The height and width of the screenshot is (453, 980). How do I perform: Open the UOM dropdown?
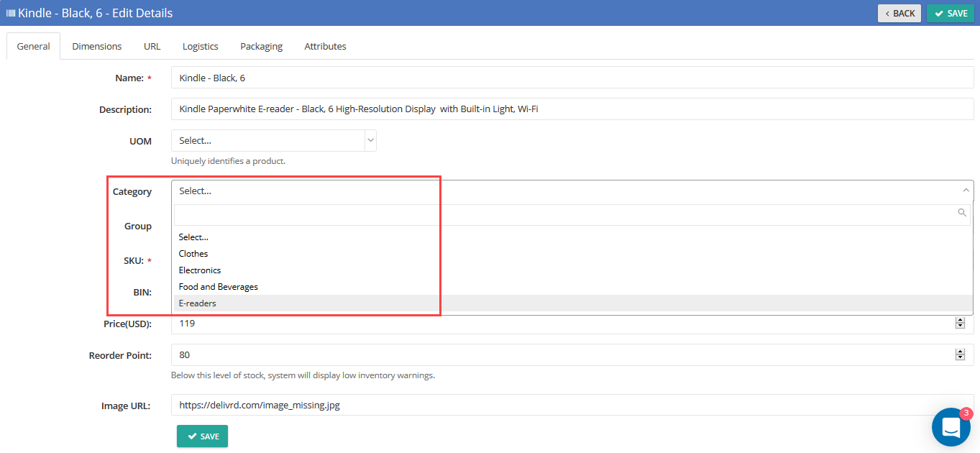click(273, 141)
